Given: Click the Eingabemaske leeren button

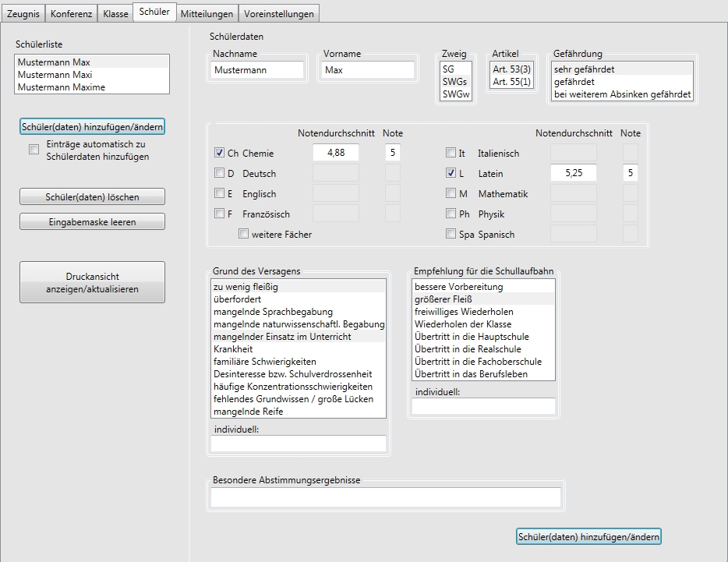Looking at the screenshot, I should pos(92,222).
